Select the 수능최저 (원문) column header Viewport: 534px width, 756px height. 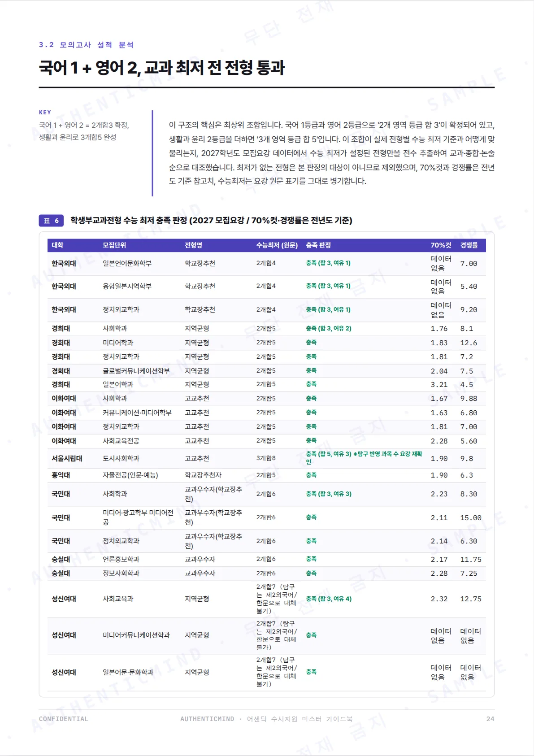coord(277,245)
